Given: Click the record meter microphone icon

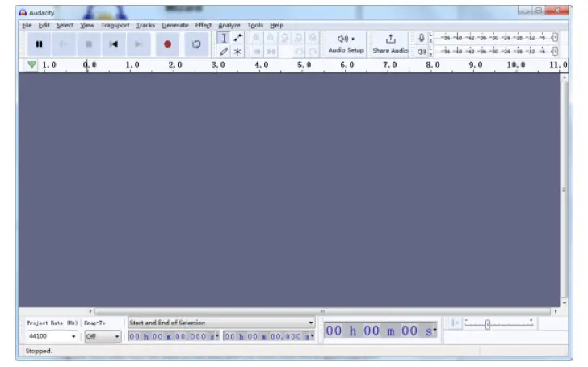Looking at the screenshot, I should (x=421, y=38).
